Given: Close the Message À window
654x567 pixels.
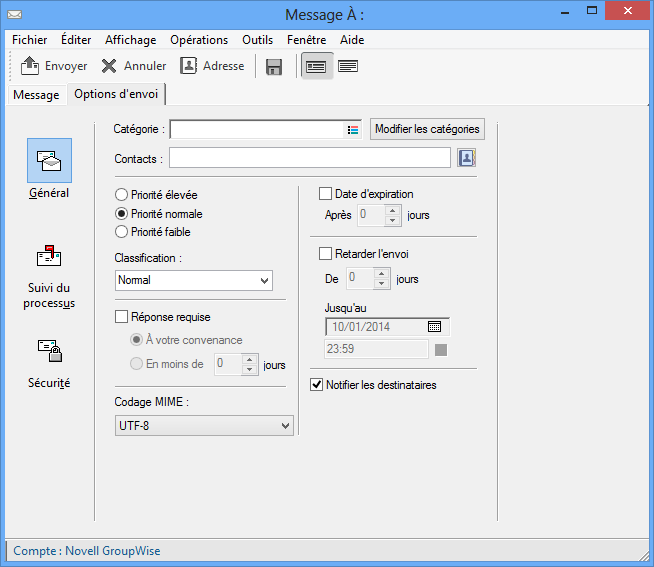Looking at the screenshot, I should tap(628, 11).
